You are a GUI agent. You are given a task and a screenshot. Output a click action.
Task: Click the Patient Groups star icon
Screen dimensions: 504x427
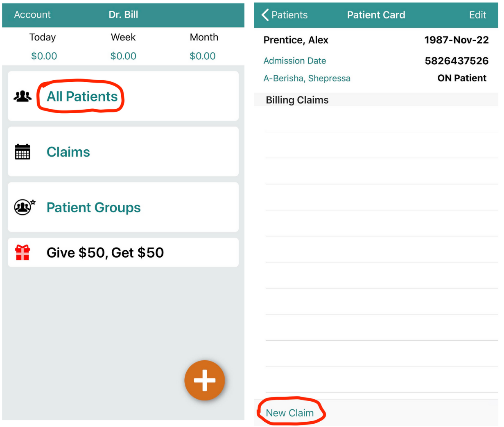click(x=24, y=207)
